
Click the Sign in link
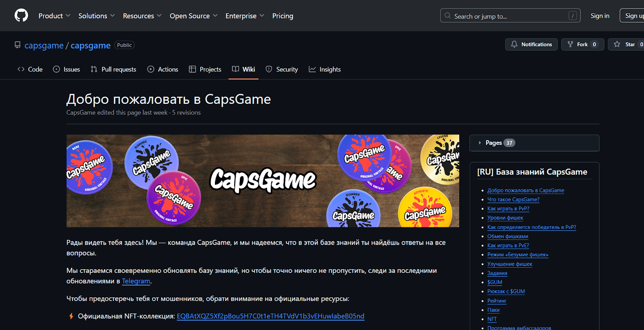[x=600, y=16]
